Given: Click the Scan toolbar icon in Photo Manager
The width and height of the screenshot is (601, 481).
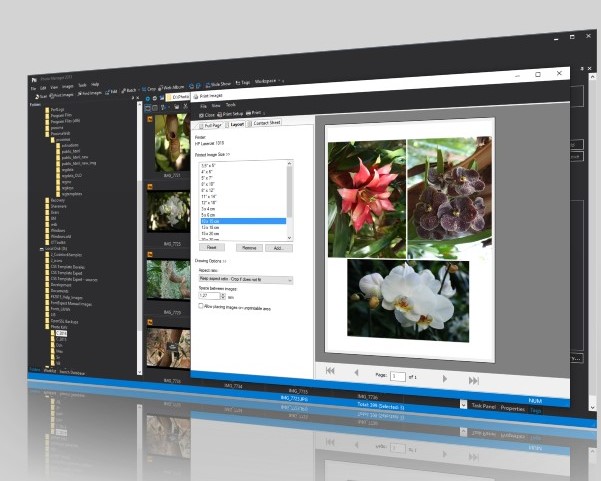Looking at the screenshot, I should [x=37, y=97].
